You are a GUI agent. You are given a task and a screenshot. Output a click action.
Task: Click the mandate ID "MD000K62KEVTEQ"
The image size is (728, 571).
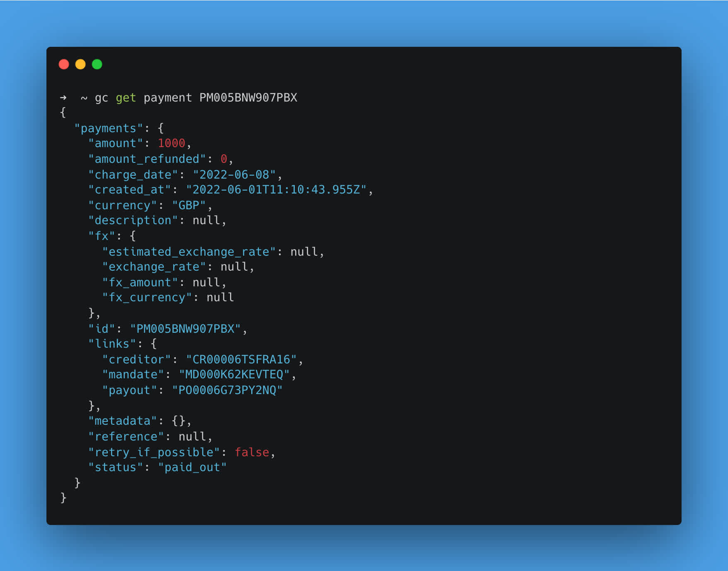pos(234,375)
